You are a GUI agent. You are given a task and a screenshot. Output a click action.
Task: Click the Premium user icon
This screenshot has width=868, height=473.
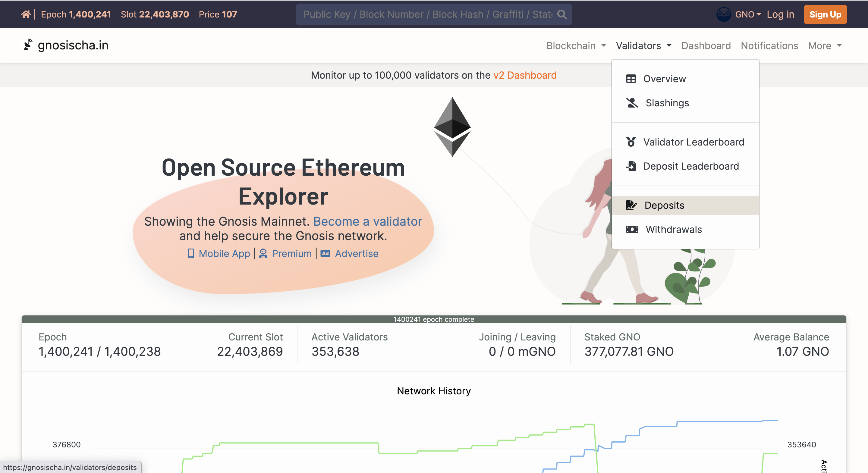pyautogui.click(x=263, y=253)
